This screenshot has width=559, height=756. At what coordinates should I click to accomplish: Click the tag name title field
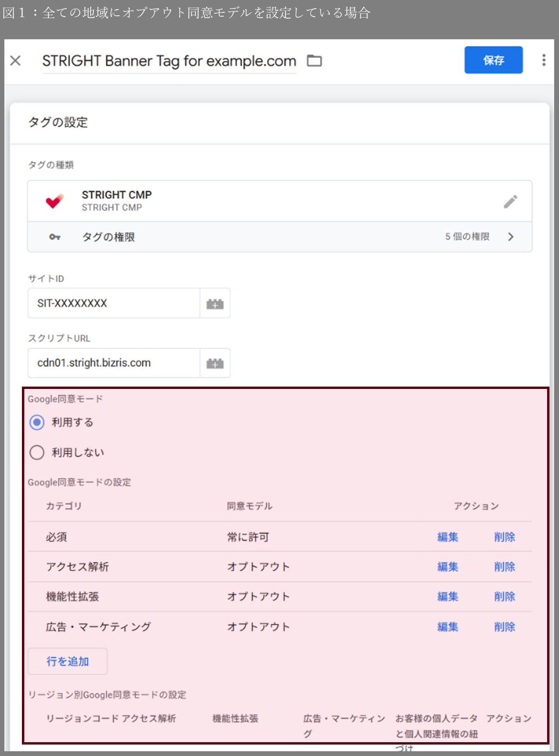coord(169,61)
